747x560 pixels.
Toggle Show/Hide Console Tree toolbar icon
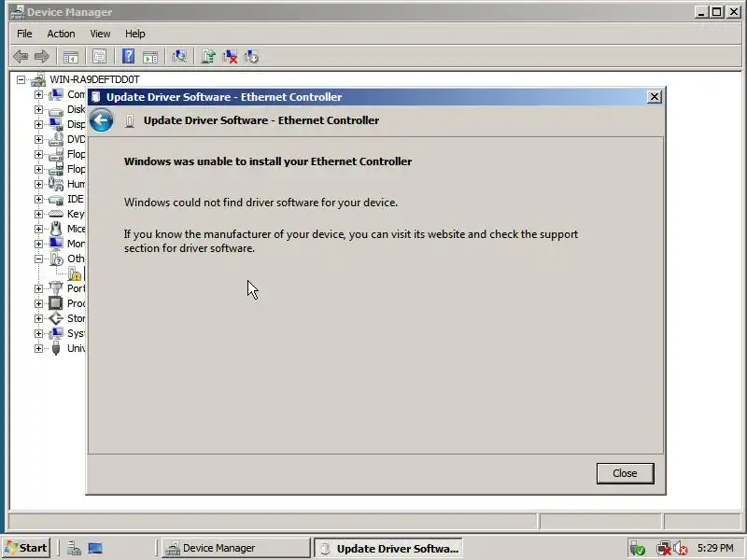71,57
